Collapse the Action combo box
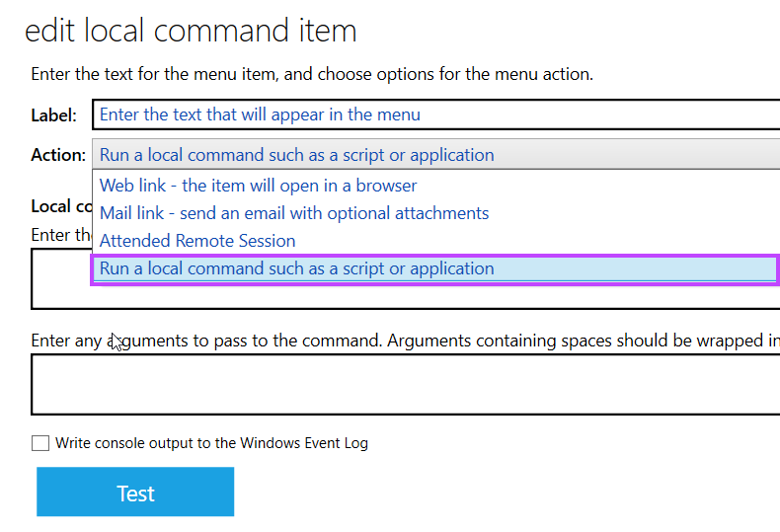 [x=434, y=155]
